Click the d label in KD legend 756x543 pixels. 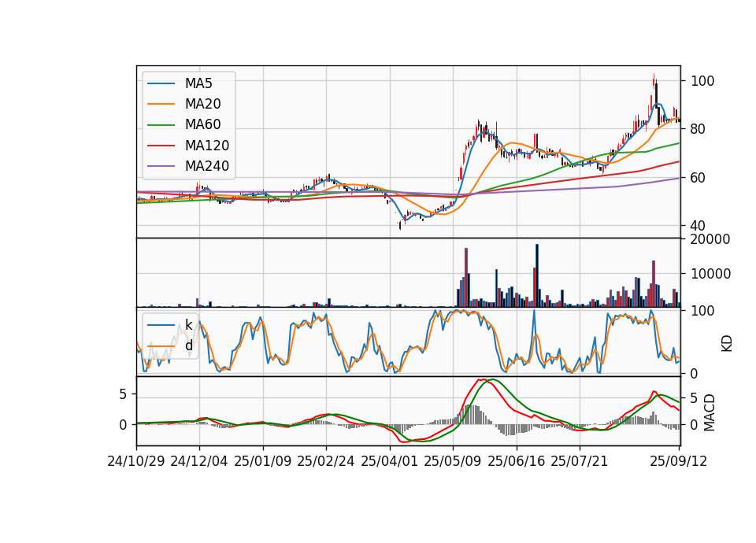click(188, 345)
